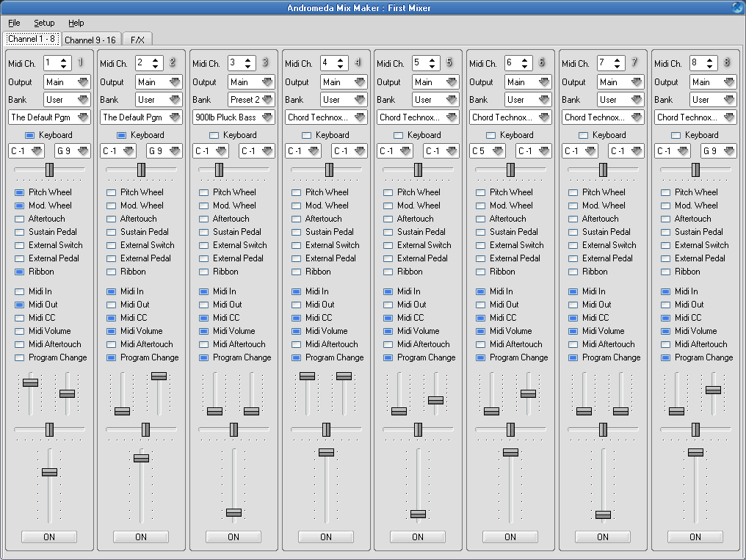Click channel 3 main volume fader handle
The image size is (746, 560).
tap(233, 512)
